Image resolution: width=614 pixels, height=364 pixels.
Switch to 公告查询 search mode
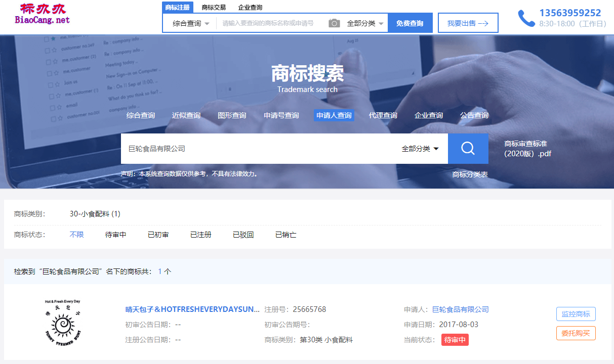point(474,115)
